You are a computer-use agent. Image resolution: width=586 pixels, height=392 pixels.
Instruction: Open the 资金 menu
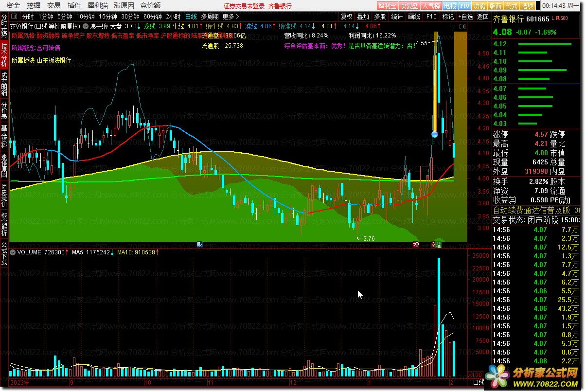[x=14, y=5]
